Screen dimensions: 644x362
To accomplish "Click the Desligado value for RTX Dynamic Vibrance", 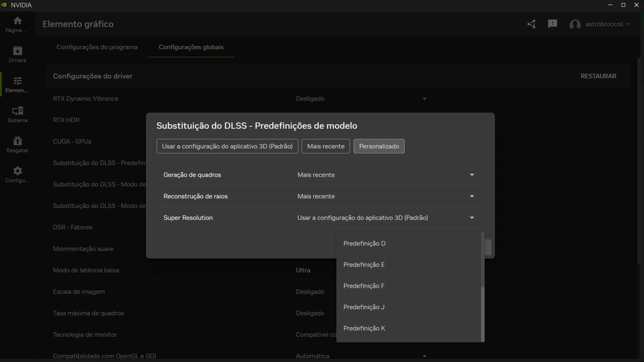I will (x=310, y=99).
